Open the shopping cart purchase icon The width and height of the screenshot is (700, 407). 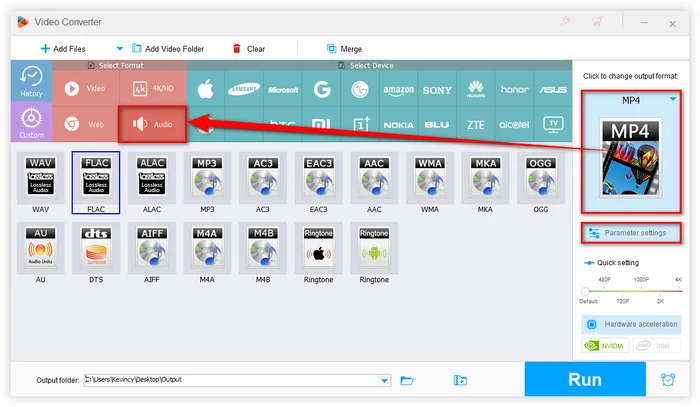pos(597,21)
